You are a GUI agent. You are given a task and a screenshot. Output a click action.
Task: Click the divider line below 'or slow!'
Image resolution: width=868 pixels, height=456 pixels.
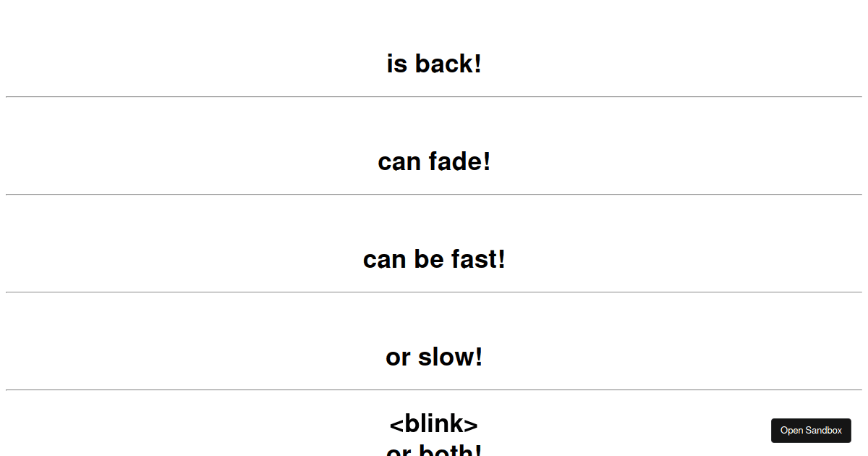click(x=433, y=389)
